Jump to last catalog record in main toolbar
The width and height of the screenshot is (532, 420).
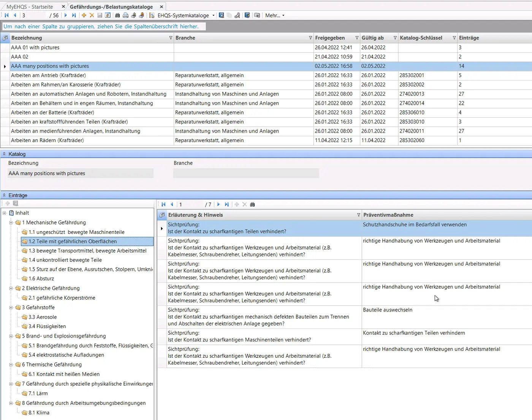coord(74,15)
